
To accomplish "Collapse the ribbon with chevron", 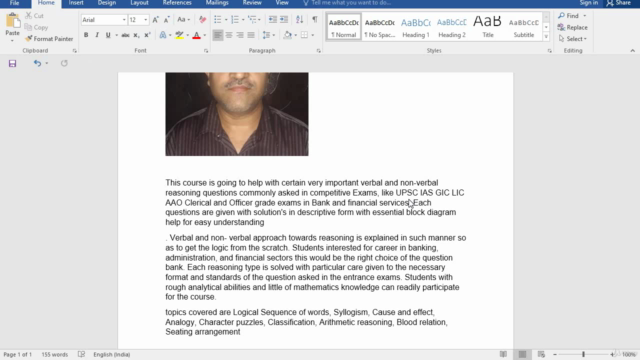I will [633, 51].
